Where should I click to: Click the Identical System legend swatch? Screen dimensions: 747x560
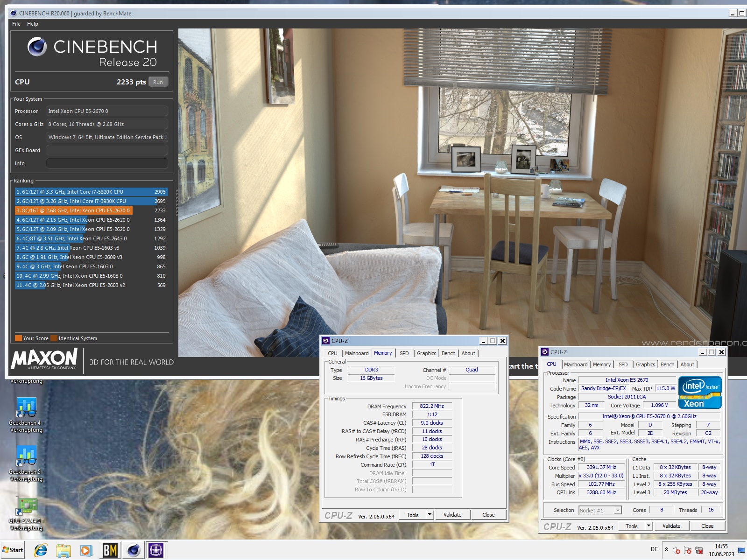click(x=54, y=338)
